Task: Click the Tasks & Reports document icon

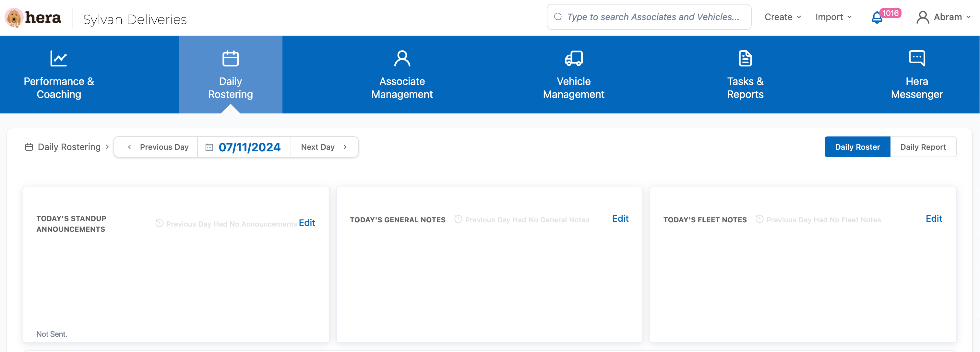Action: pyautogui.click(x=745, y=59)
